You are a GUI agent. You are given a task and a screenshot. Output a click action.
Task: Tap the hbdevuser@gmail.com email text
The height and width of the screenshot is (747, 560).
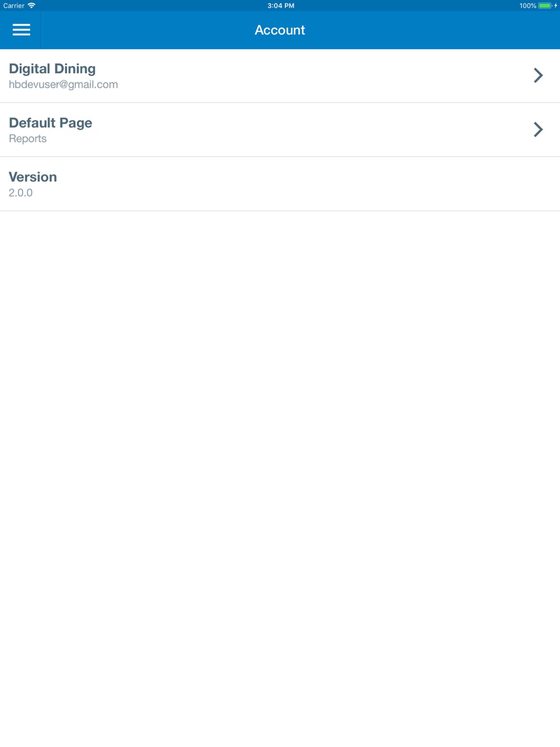[63, 85]
